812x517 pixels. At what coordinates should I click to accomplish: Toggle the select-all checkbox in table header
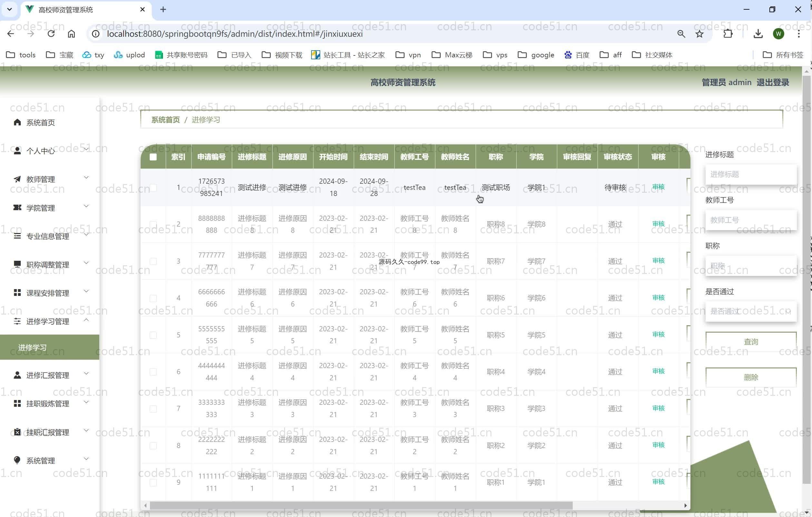(x=153, y=157)
